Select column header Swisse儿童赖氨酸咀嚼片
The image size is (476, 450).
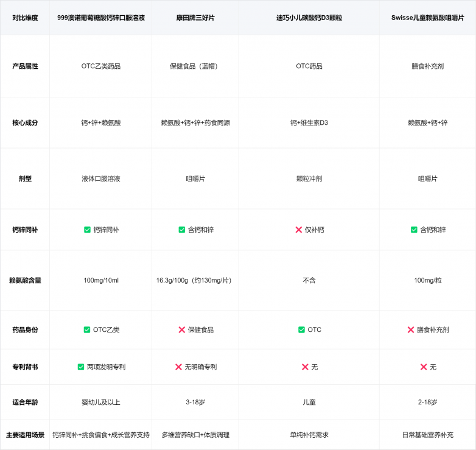pyautogui.click(x=427, y=18)
